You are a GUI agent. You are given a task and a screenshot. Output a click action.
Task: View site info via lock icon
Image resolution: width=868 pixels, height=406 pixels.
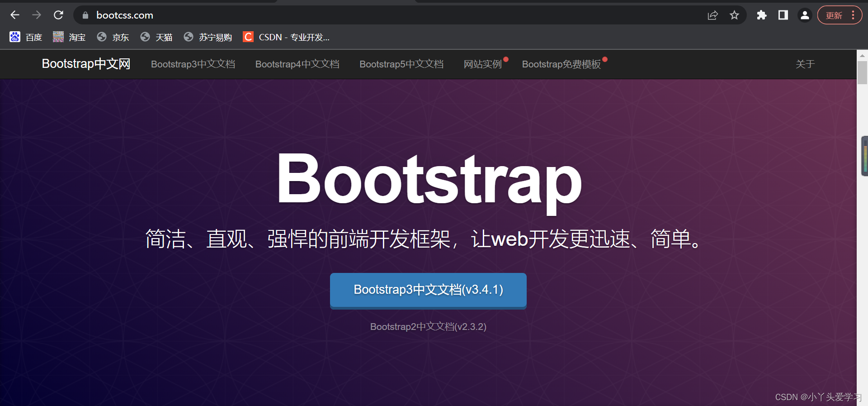point(85,15)
